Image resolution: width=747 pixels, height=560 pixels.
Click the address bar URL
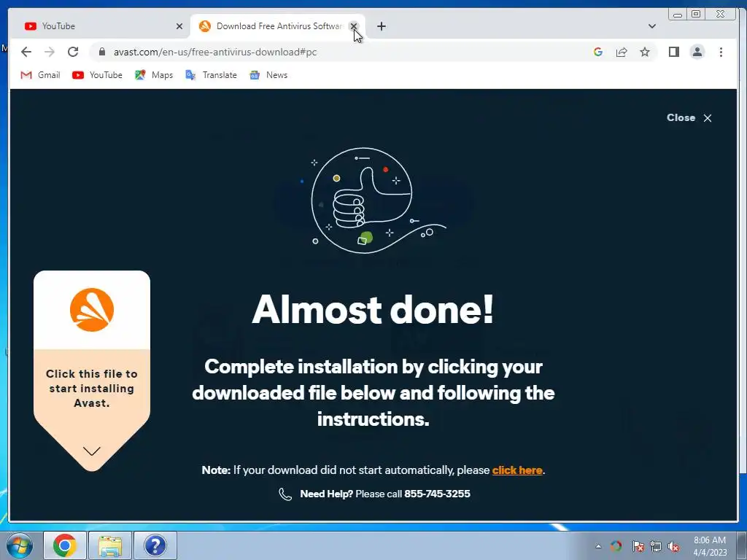pyautogui.click(x=215, y=52)
